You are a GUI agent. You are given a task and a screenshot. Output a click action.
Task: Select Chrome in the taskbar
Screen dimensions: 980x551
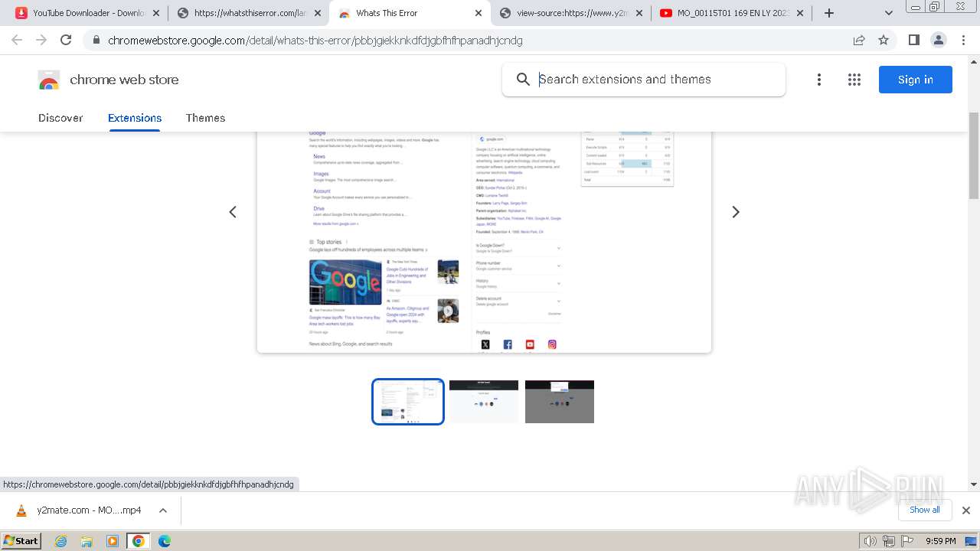138,541
